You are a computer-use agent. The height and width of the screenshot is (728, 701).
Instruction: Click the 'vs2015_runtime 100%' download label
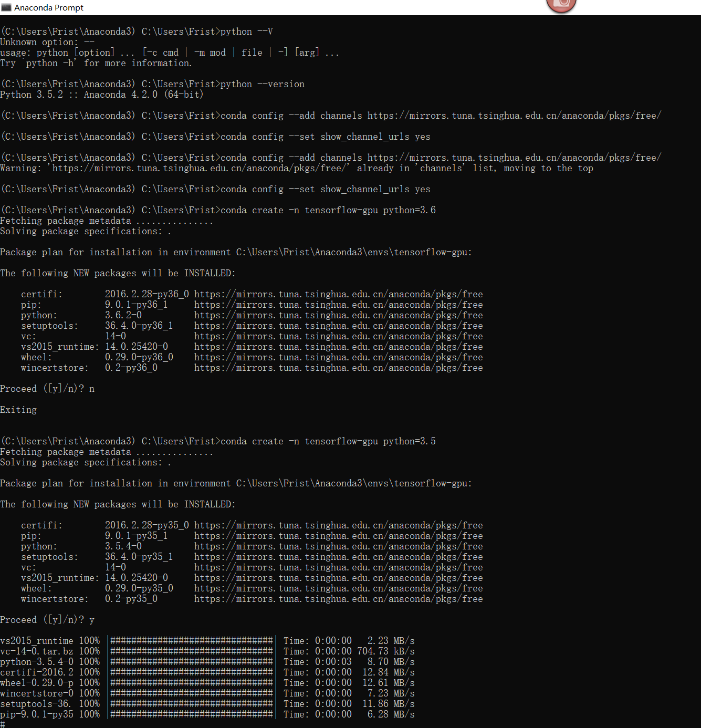click(x=50, y=641)
